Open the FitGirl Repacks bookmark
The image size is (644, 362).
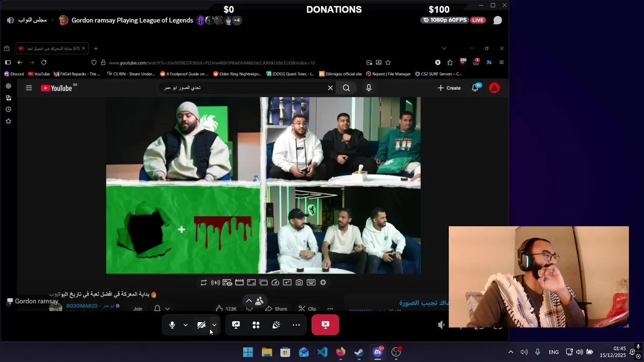point(77,74)
